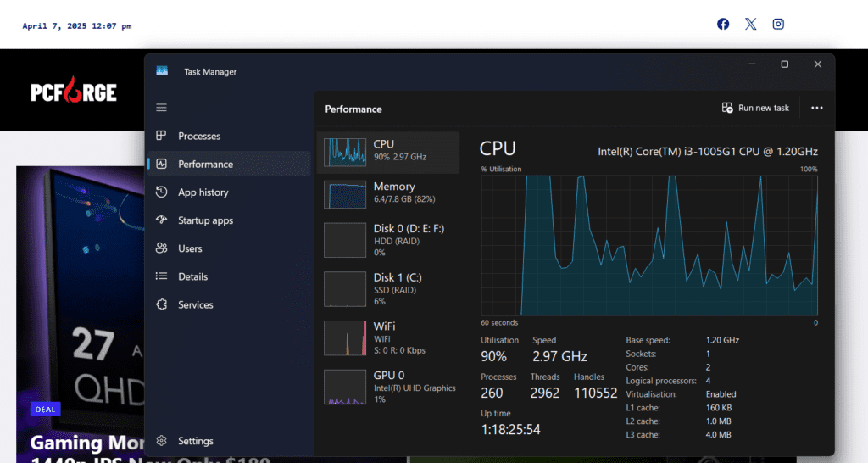The width and height of the screenshot is (868, 463).
Task: Select the WiFi mini graph thumbnail
Action: tap(345, 337)
